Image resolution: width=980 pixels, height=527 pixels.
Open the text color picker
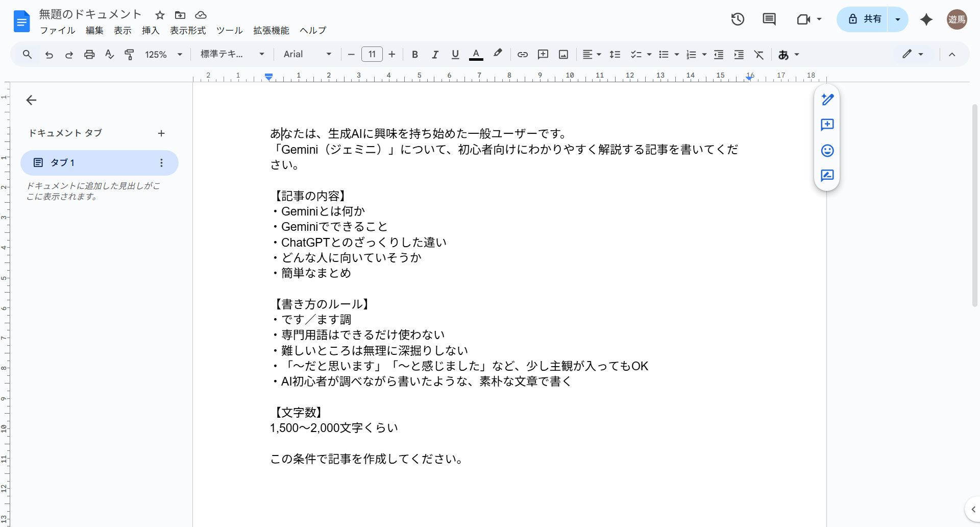(x=476, y=54)
